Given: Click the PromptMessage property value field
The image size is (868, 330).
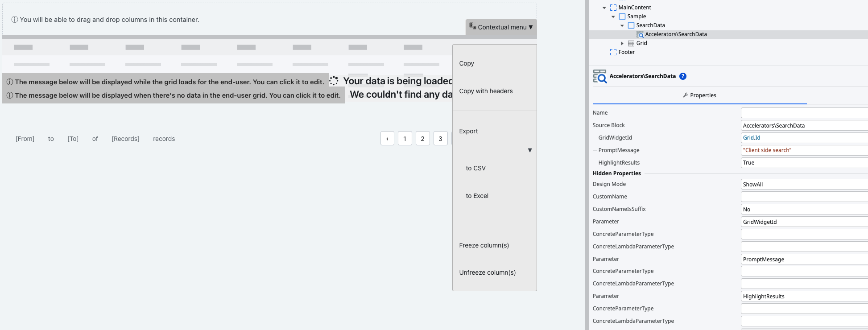Looking at the screenshot, I should [804, 150].
